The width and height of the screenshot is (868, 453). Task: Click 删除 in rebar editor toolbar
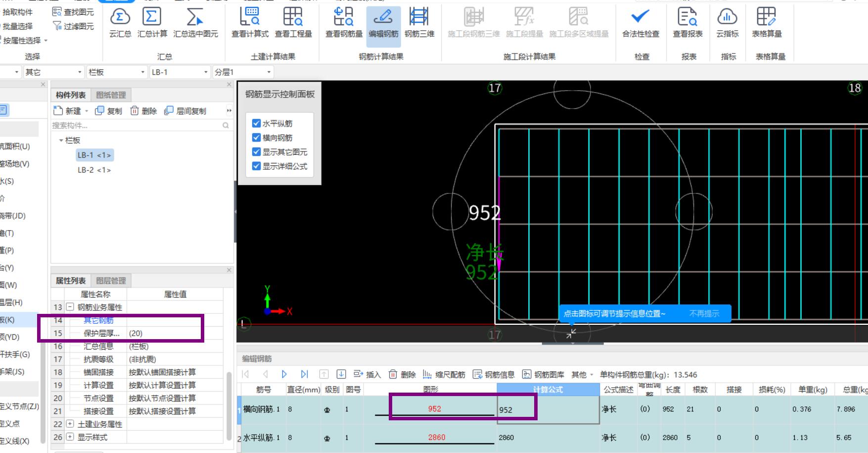pos(402,374)
